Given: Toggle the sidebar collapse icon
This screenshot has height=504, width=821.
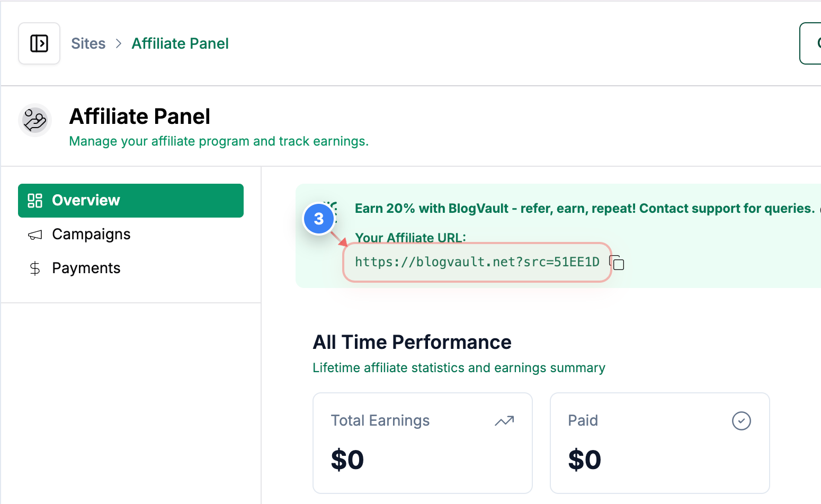Looking at the screenshot, I should 39,43.
